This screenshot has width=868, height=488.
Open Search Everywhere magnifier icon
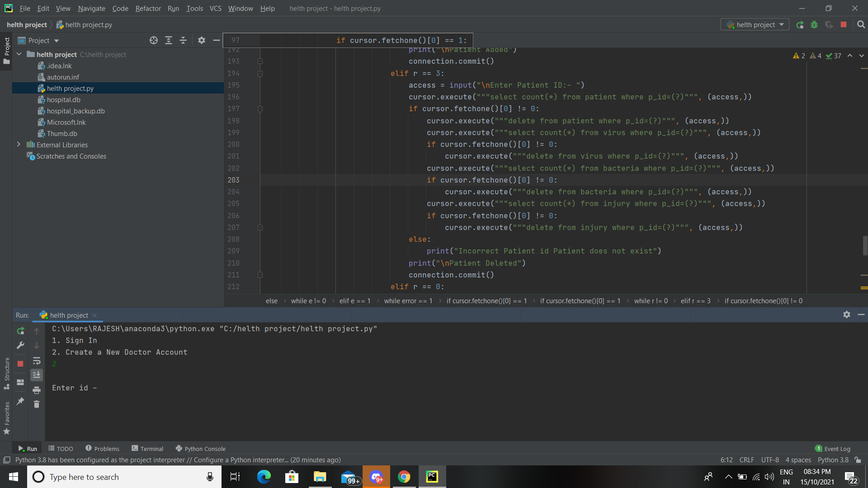pyautogui.click(x=861, y=25)
